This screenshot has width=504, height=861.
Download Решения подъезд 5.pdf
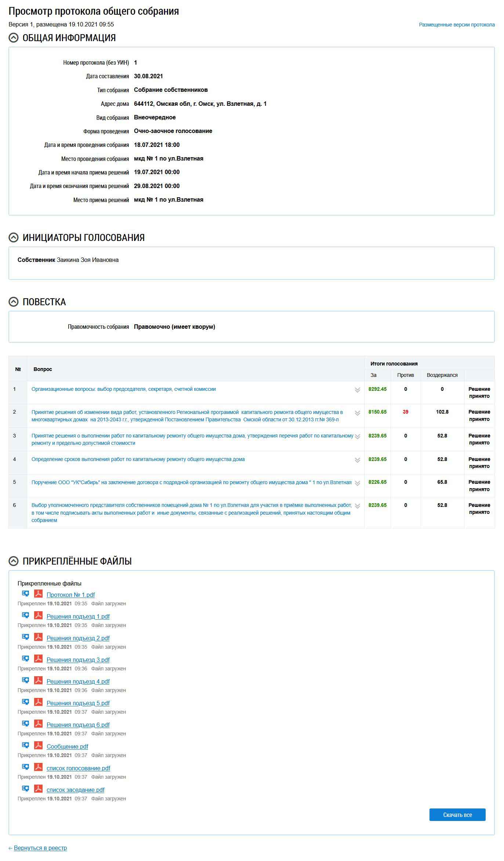(x=78, y=703)
